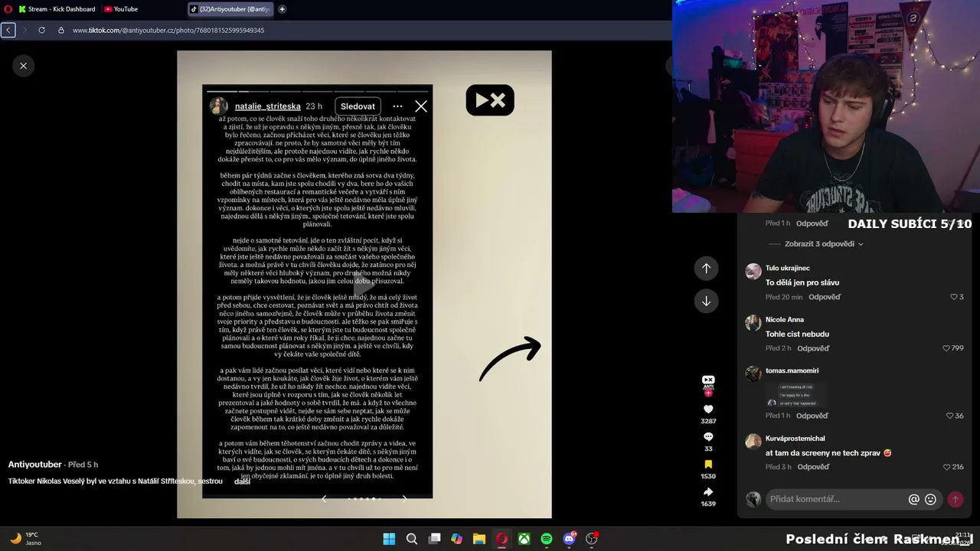This screenshot has width=980, height=551.
Task: Follow Antiyoutuber via red plus badge
Action: coord(708,393)
